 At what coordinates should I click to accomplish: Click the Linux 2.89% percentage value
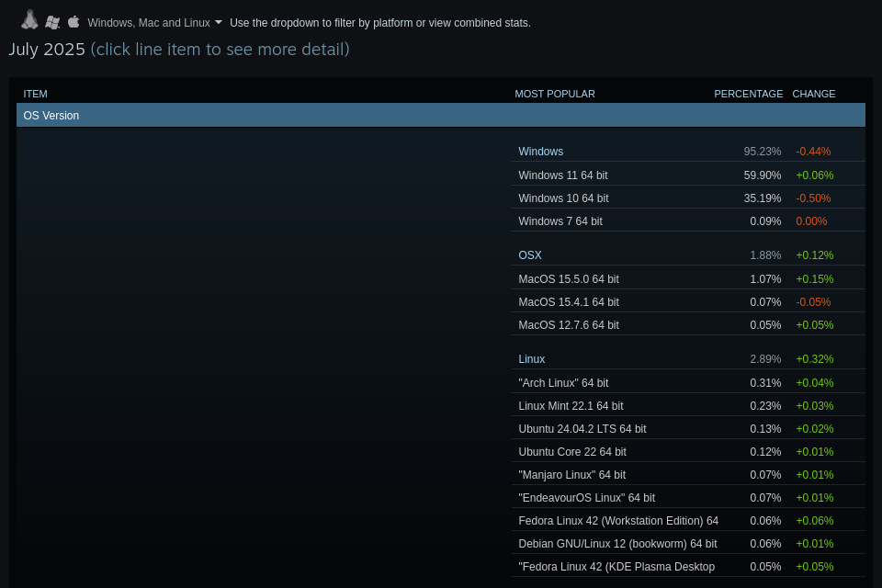tap(765, 359)
